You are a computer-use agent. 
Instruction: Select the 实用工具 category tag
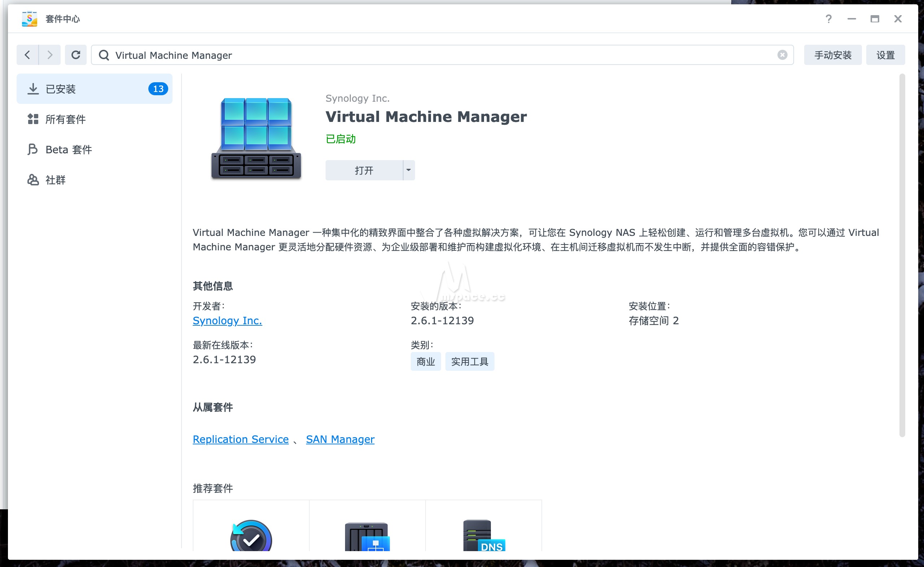(x=469, y=361)
